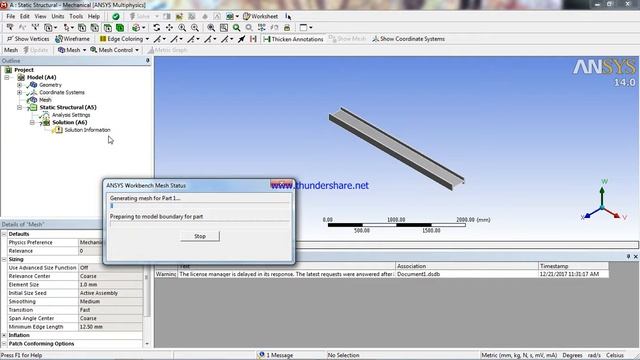Click the red edge connection icon
The width and height of the screenshot is (640, 360).
point(253,39)
